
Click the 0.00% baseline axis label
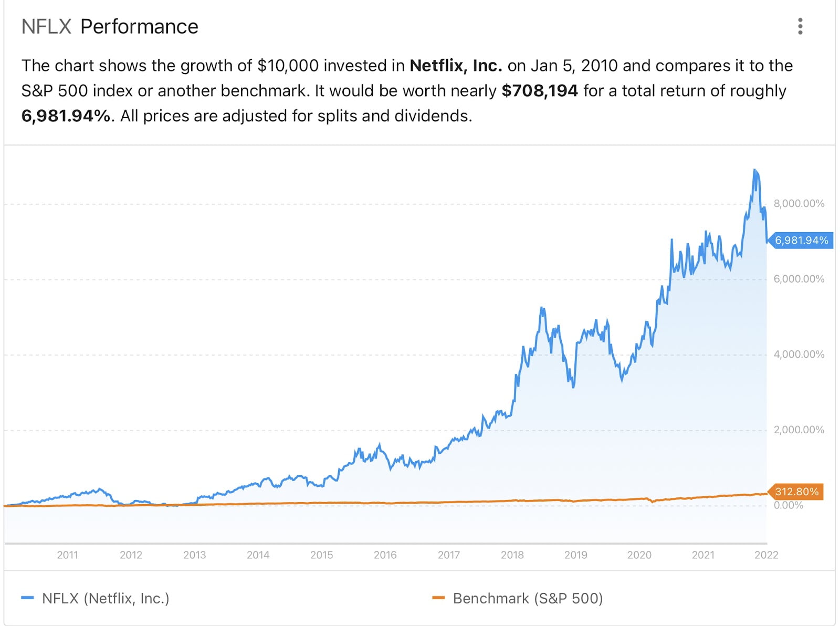[x=788, y=505]
